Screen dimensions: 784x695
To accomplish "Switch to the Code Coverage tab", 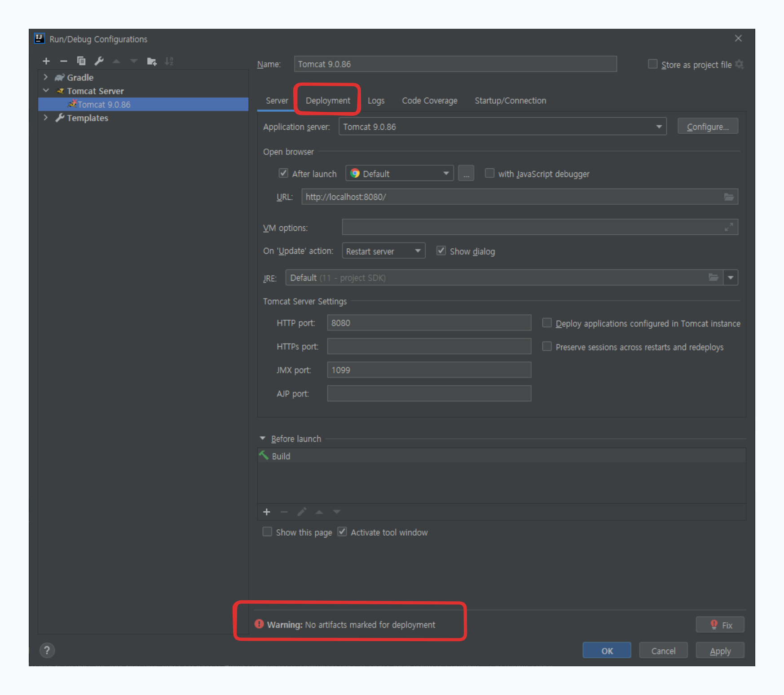I will [x=430, y=101].
